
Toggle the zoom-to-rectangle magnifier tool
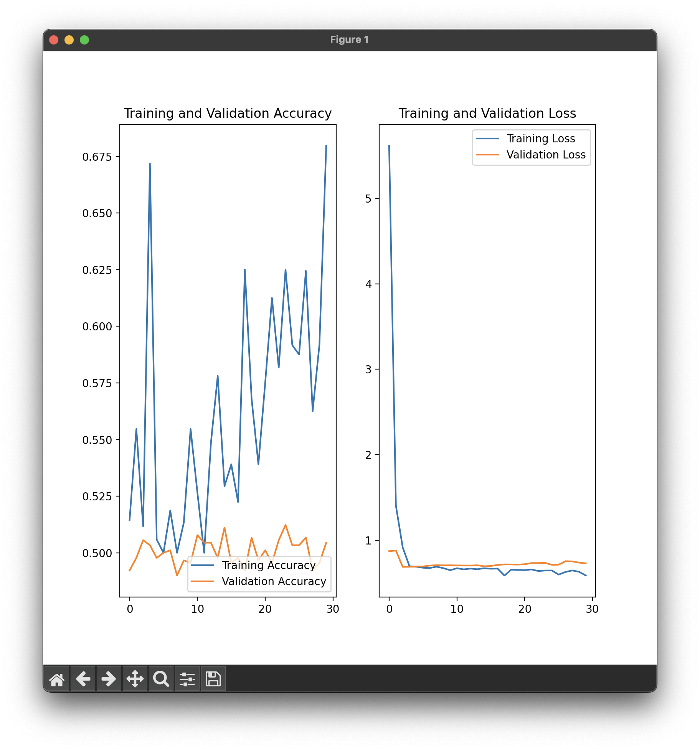tap(161, 679)
